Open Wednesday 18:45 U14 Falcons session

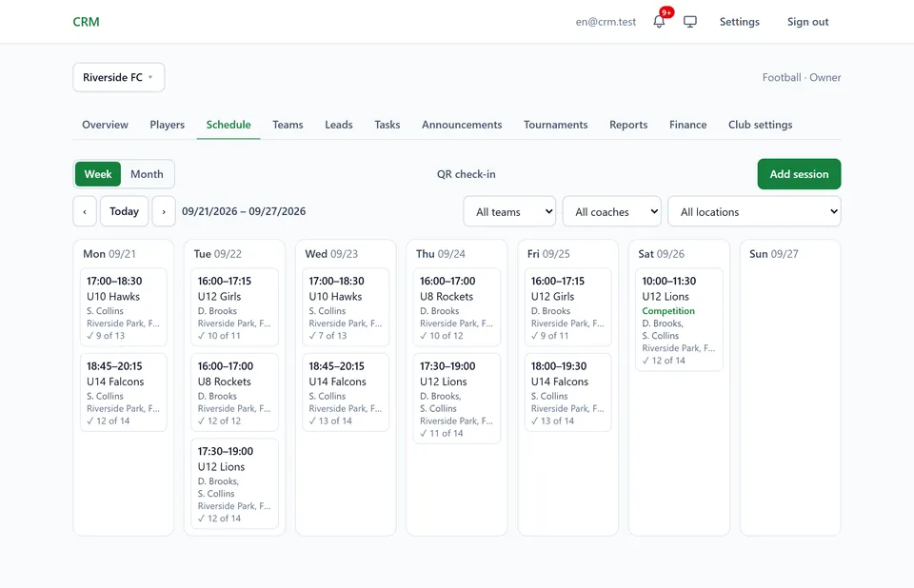(x=346, y=392)
